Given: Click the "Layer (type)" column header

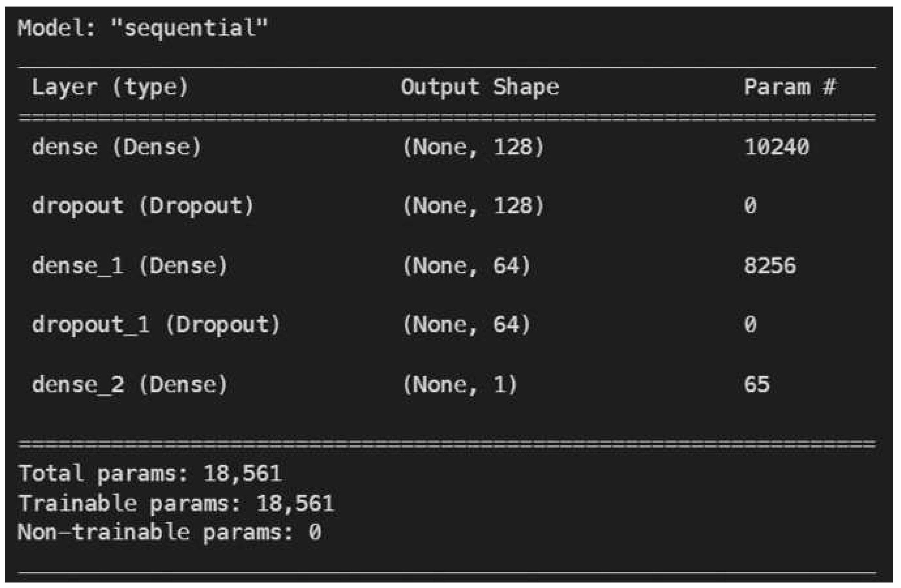Looking at the screenshot, I should click(x=110, y=88).
